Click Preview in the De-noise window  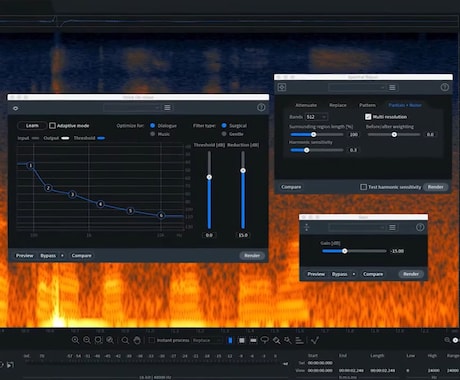tap(25, 255)
